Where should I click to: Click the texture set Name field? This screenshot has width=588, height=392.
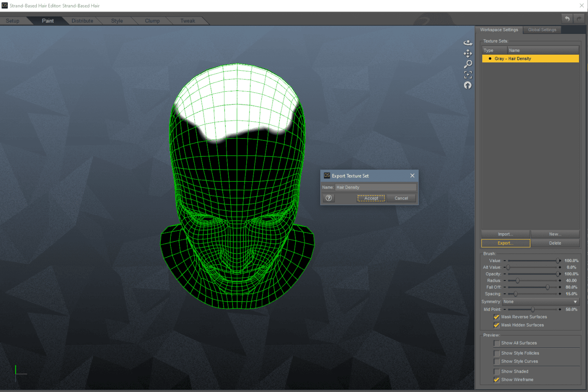point(375,187)
